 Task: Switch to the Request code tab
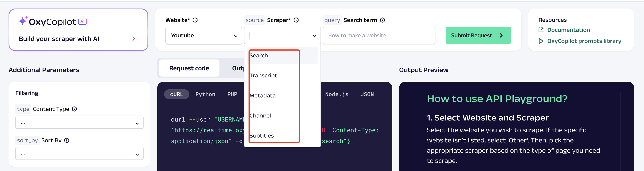coord(189,68)
